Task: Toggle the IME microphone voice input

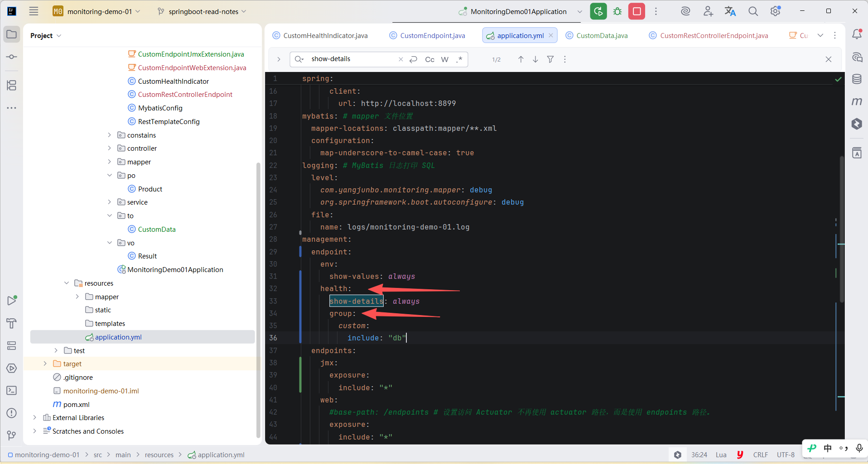Action: coord(859,448)
